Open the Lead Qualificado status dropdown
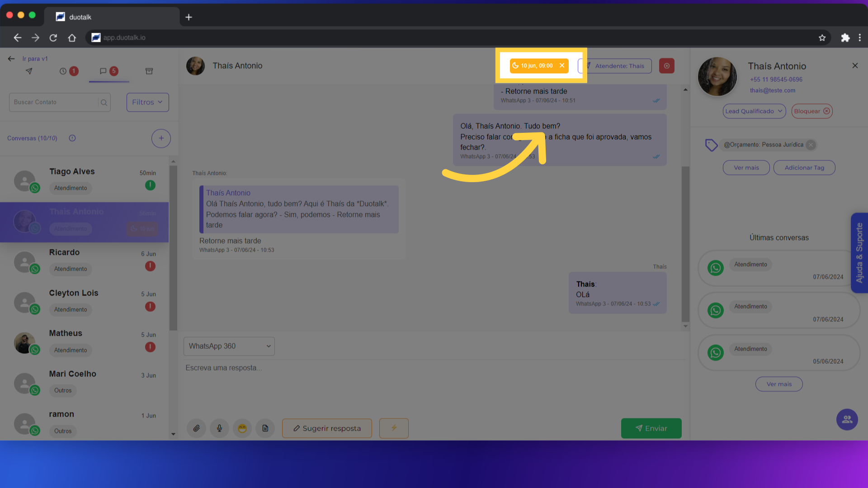 click(x=754, y=111)
